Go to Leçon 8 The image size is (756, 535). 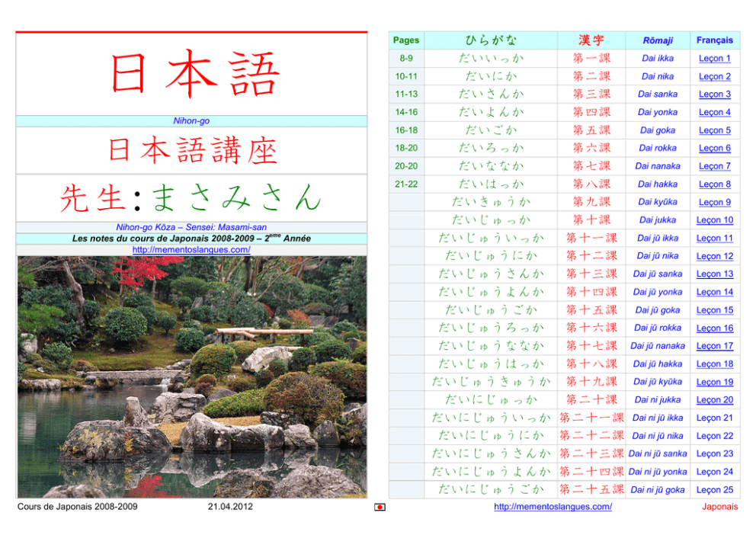714,184
